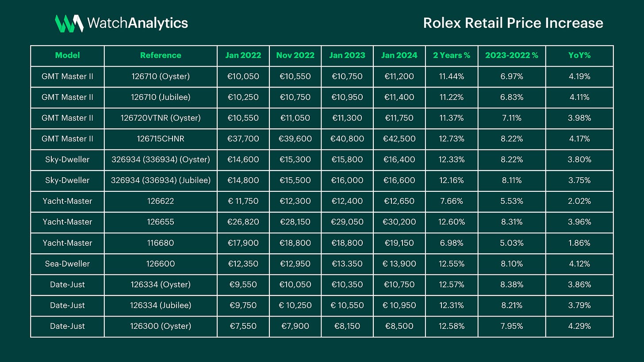Click the €7,550 price cell
644x362 pixels.
point(243,326)
